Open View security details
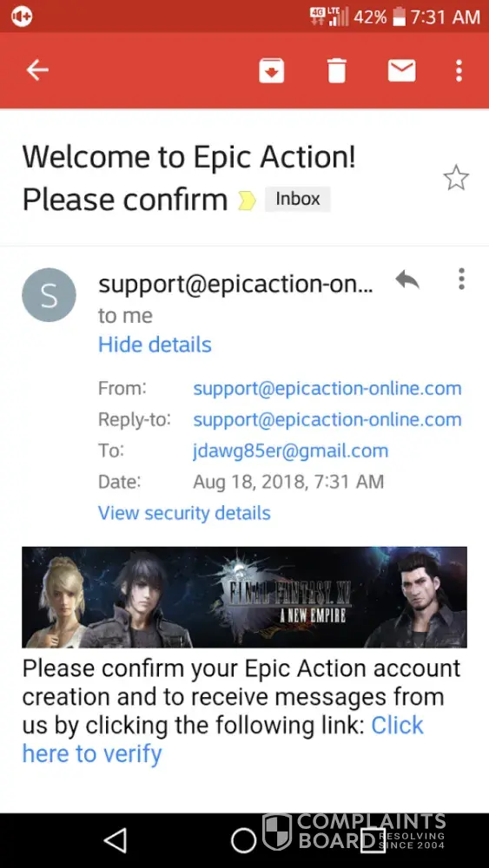This screenshot has height=868, width=489. (184, 513)
